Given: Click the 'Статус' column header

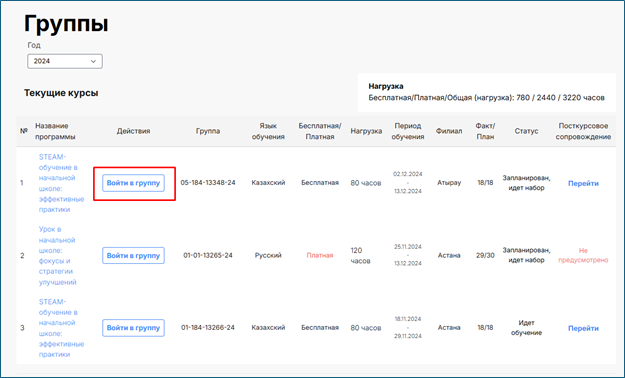Looking at the screenshot, I should tap(526, 131).
